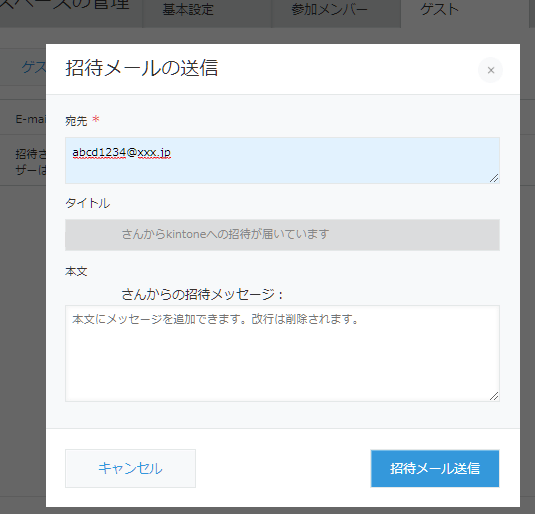Send invitation with 招待メール送信 button
This screenshot has width=535, height=514.
click(435, 468)
